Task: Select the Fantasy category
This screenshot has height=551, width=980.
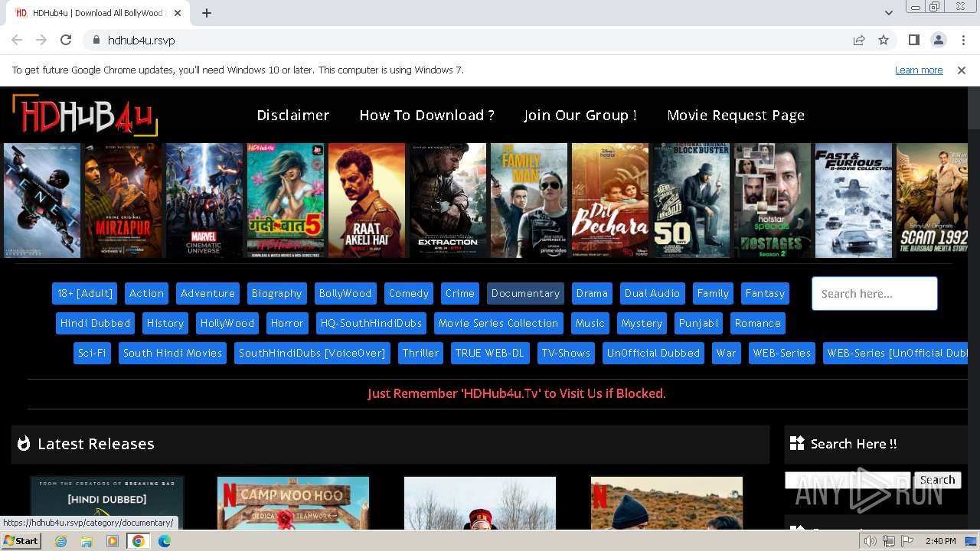Action: tap(765, 294)
